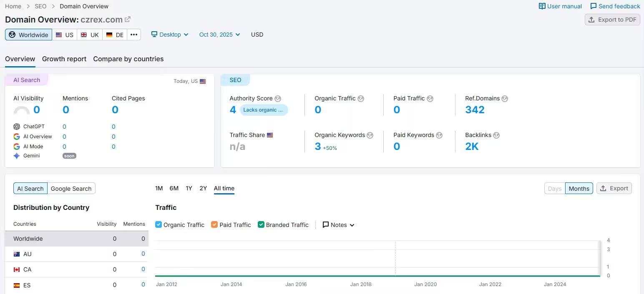Open the Oct 30, 2025 date dropdown

click(x=220, y=35)
